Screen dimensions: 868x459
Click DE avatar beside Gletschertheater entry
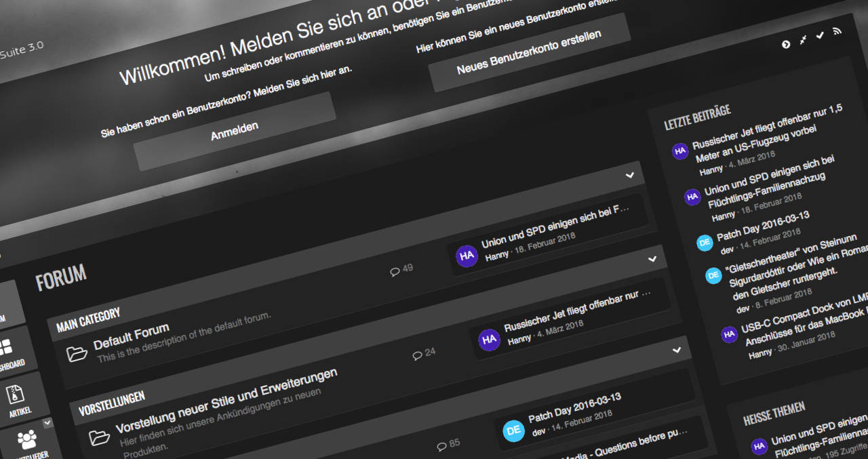713,276
